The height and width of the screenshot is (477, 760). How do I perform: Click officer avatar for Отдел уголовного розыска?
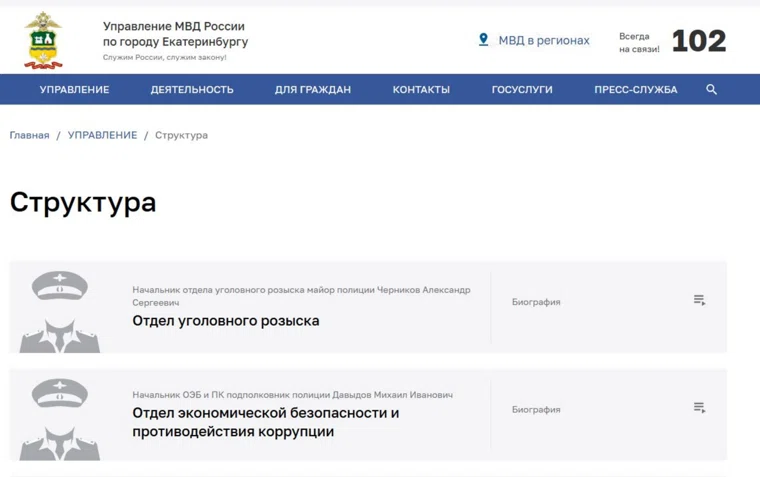(x=60, y=310)
